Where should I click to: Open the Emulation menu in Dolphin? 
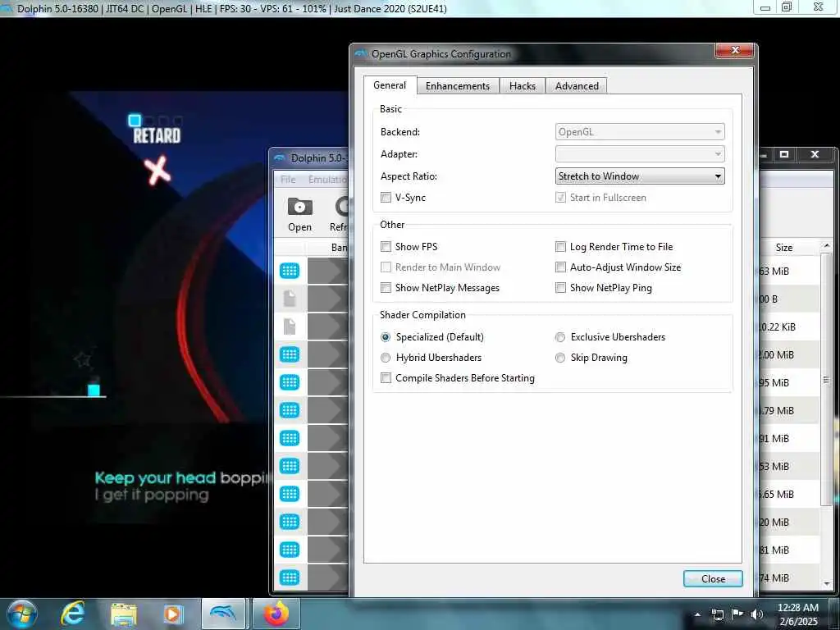[327, 180]
